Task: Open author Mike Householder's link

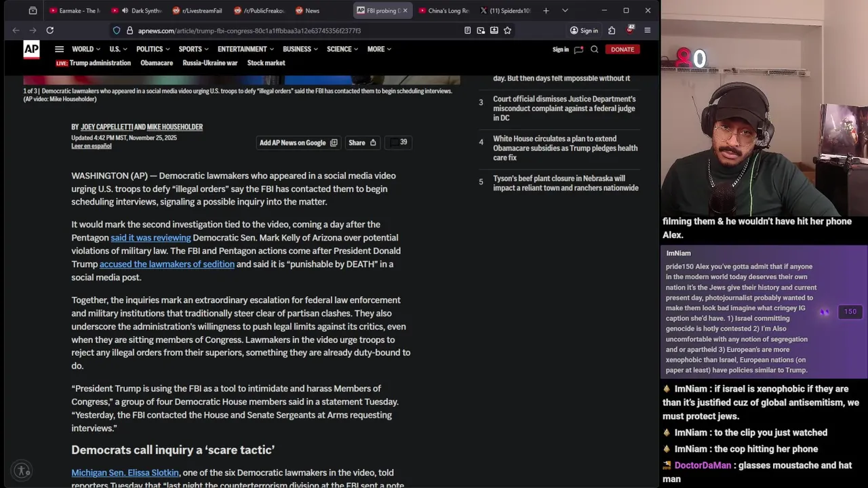Action: click(x=175, y=127)
